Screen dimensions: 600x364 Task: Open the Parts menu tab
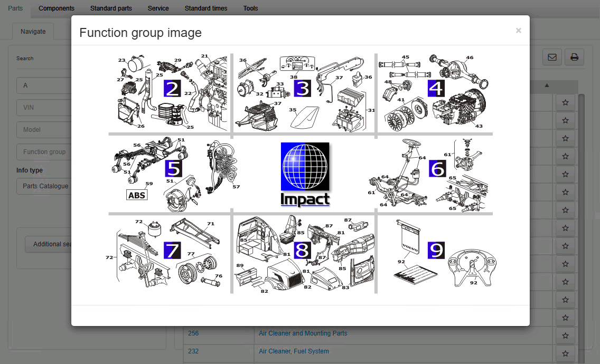pyautogui.click(x=15, y=8)
